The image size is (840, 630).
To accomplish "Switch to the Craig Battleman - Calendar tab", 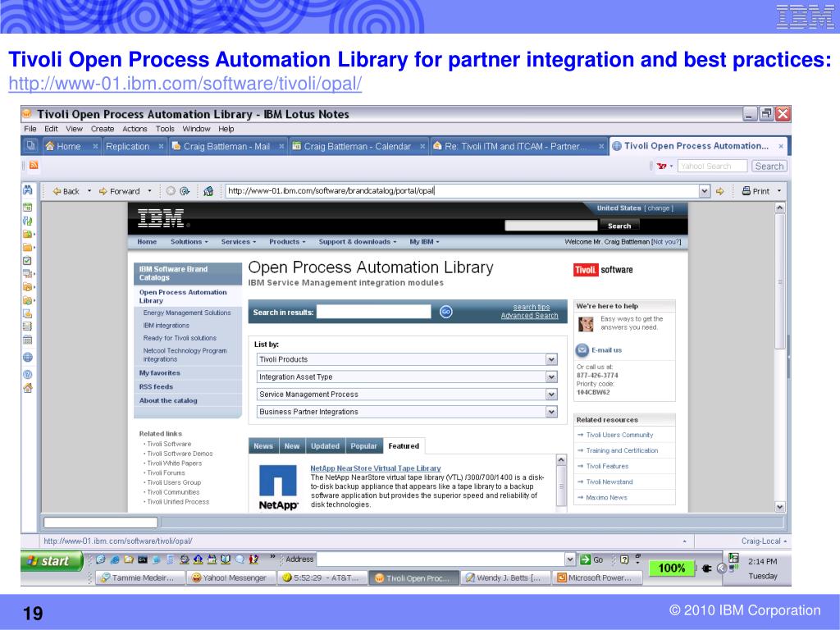I will coord(358,146).
